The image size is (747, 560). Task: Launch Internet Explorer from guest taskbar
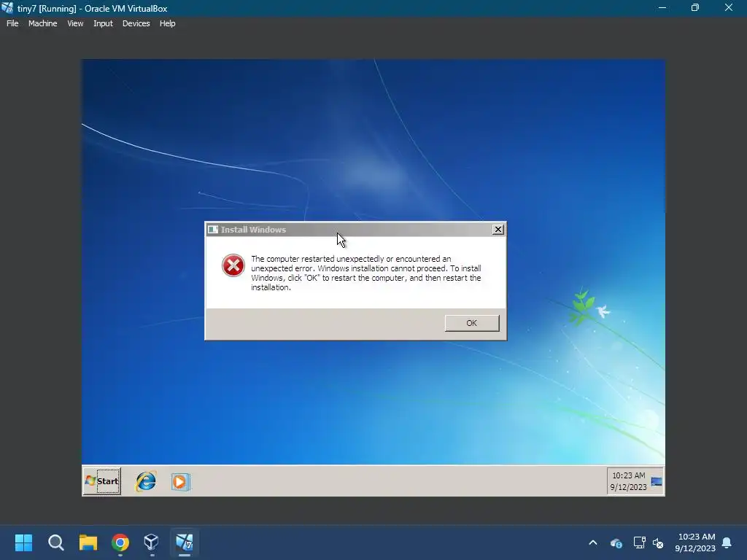click(146, 481)
